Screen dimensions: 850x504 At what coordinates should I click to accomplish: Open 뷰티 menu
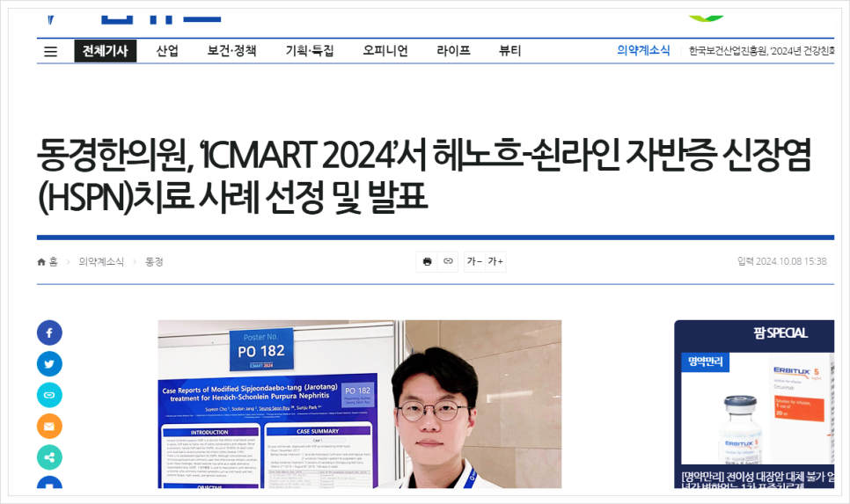tap(510, 51)
